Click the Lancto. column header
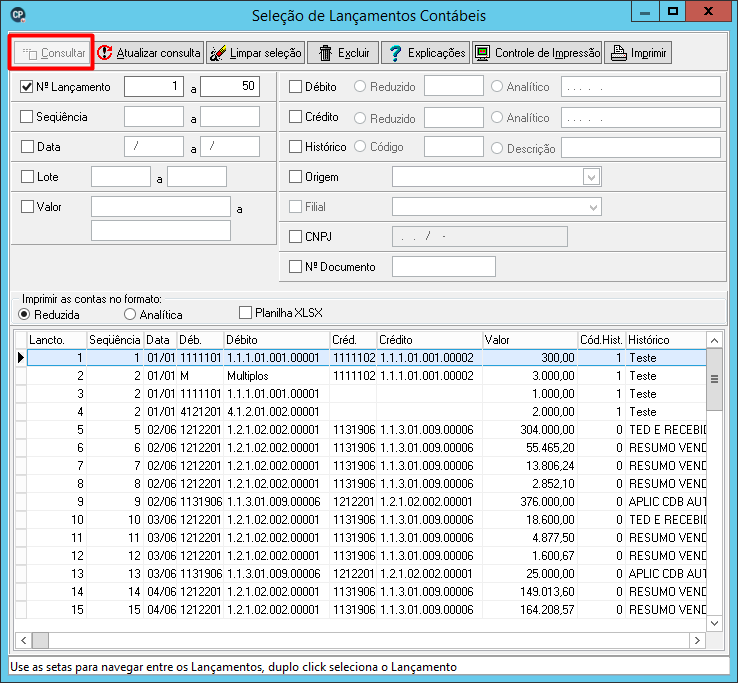Screen dimensions: 738x683 coord(57,340)
